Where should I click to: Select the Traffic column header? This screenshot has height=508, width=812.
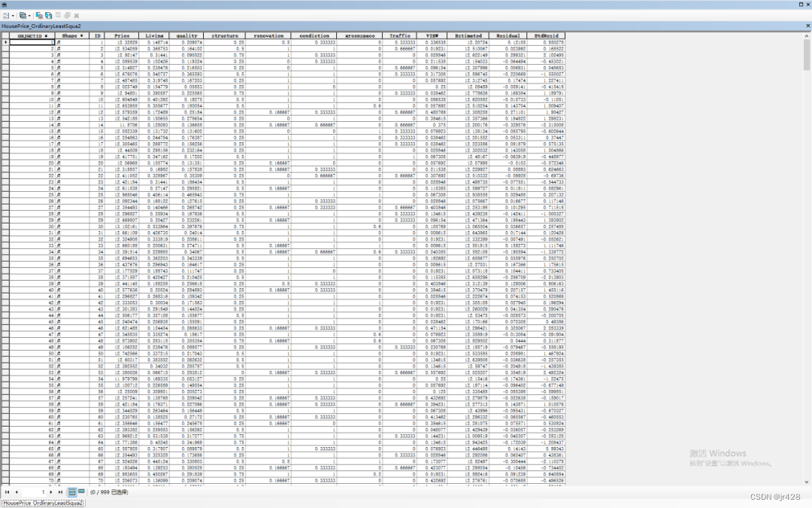(399, 36)
